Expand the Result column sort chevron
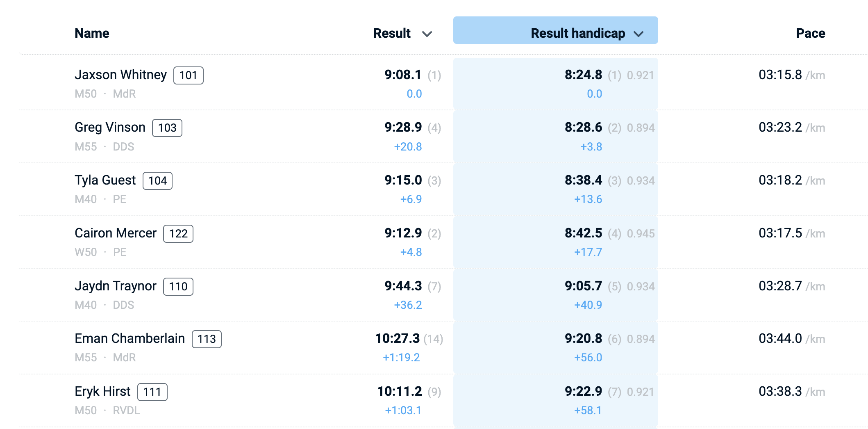Image resolution: width=868 pixels, height=429 pixels. point(427,34)
